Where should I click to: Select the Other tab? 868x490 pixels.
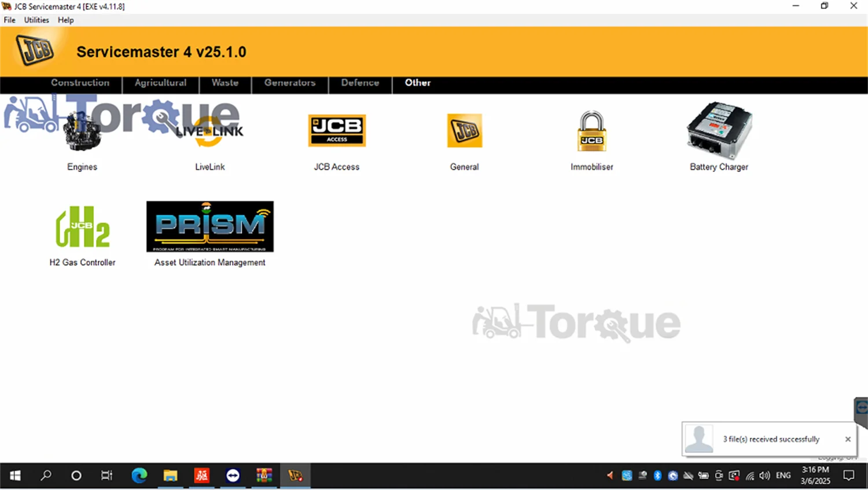[418, 83]
